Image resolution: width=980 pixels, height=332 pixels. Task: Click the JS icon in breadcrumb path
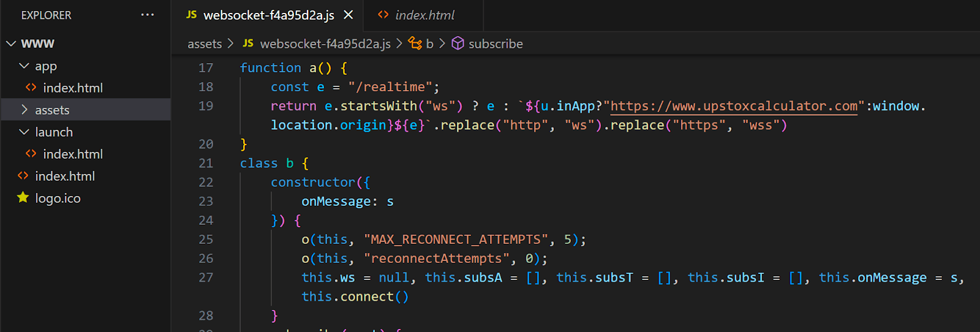pyautogui.click(x=248, y=43)
